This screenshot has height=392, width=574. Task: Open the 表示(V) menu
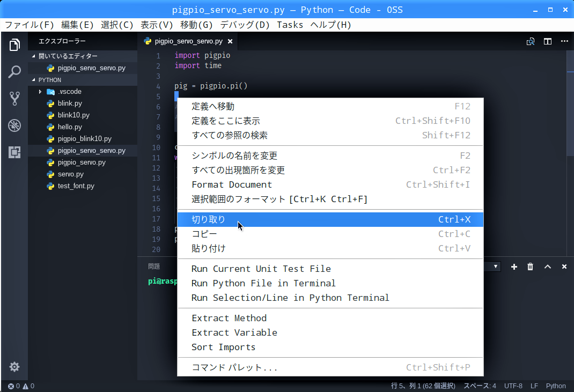tap(157, 25)
